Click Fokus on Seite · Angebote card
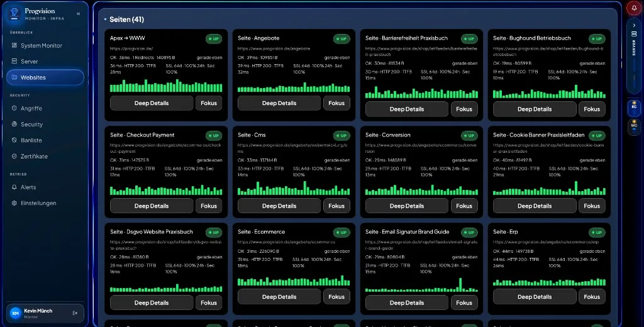Viewport: 644px width, 327px height. tap(336, 103)
